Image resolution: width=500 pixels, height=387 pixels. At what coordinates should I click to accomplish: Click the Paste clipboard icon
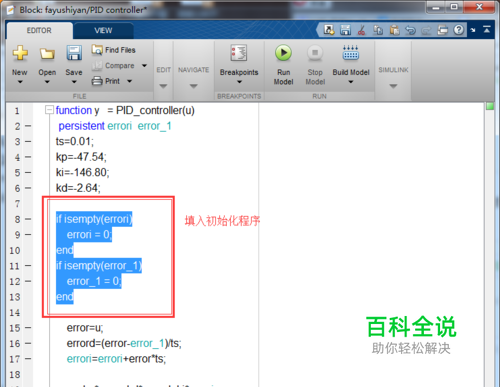[394, 30]
